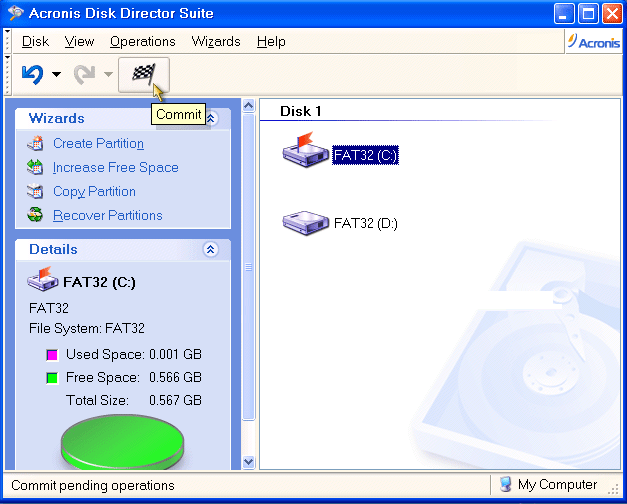Open the Wizards menu
The image size is (627, 504).
tap(215, 41)
